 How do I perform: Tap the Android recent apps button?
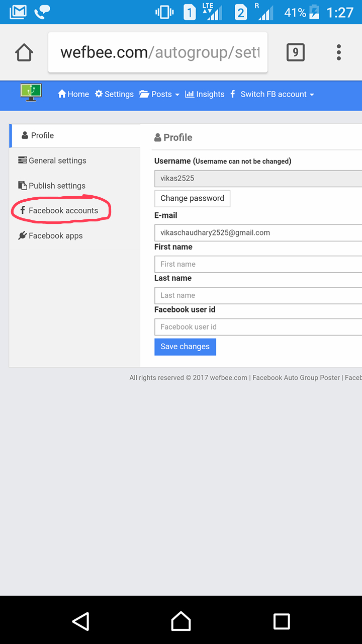pyautogui.click(x=282, y=621)
